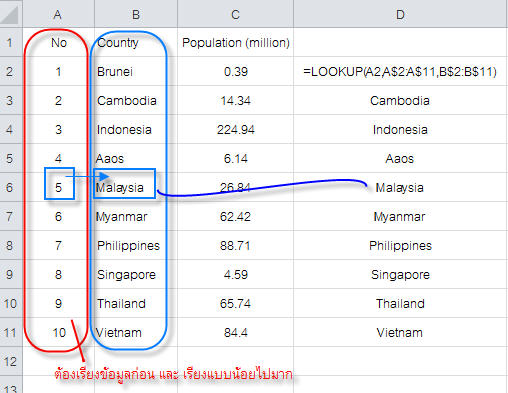This screenshot has width=508, height=393.
Task: Select population value 224.94
Action: pos(235,129)
